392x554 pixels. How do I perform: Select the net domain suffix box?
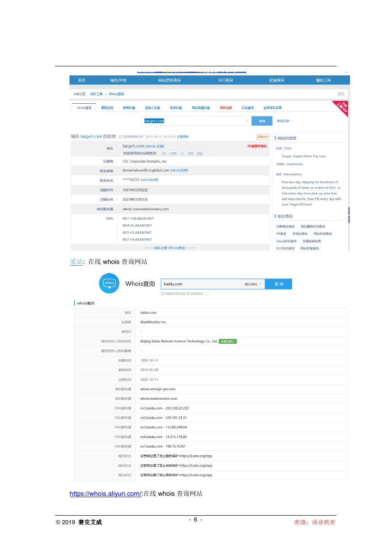(x=190, y=153)
